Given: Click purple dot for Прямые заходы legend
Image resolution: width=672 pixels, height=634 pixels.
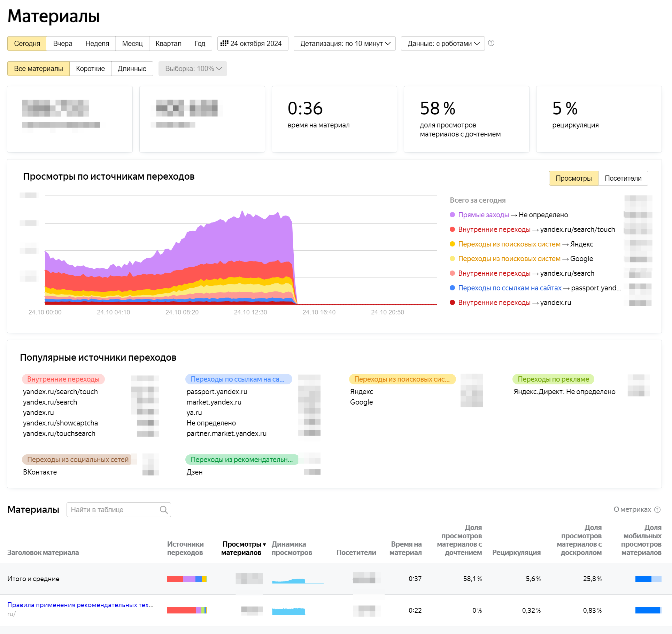Looking at the screenshot, I should click(x=452, y=215).
